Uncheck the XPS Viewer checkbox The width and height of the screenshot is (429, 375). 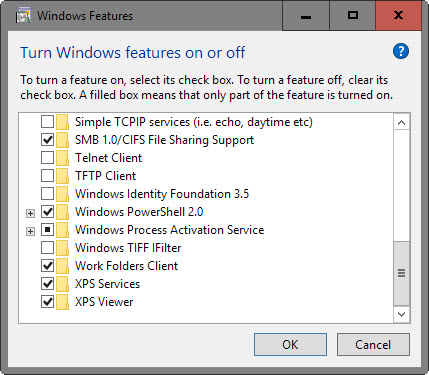click(47, 302)
